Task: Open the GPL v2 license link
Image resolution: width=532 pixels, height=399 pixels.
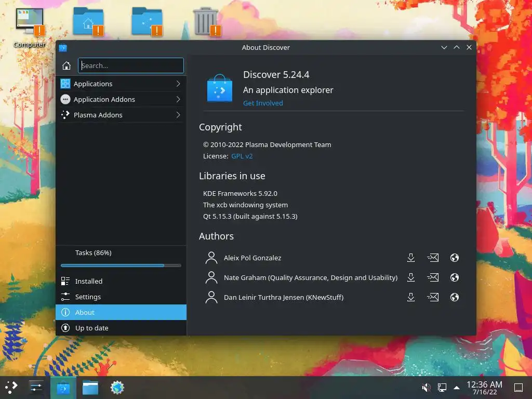Action: (242, 156)
